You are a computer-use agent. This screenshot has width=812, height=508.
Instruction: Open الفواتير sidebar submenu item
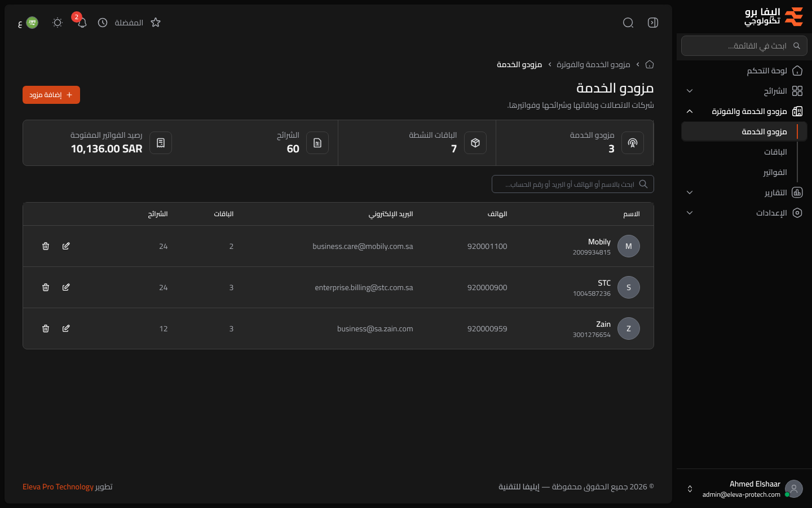tap(775, 172)
